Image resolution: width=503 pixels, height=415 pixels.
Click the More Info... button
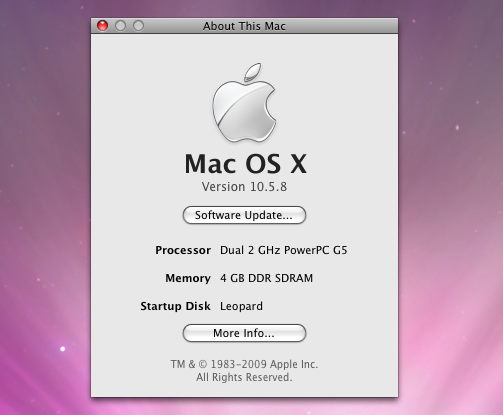tap(244, 333)
